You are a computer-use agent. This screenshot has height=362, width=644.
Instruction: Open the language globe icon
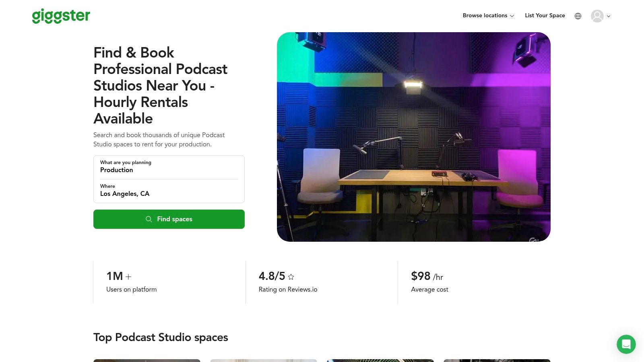tap(578, 16)
